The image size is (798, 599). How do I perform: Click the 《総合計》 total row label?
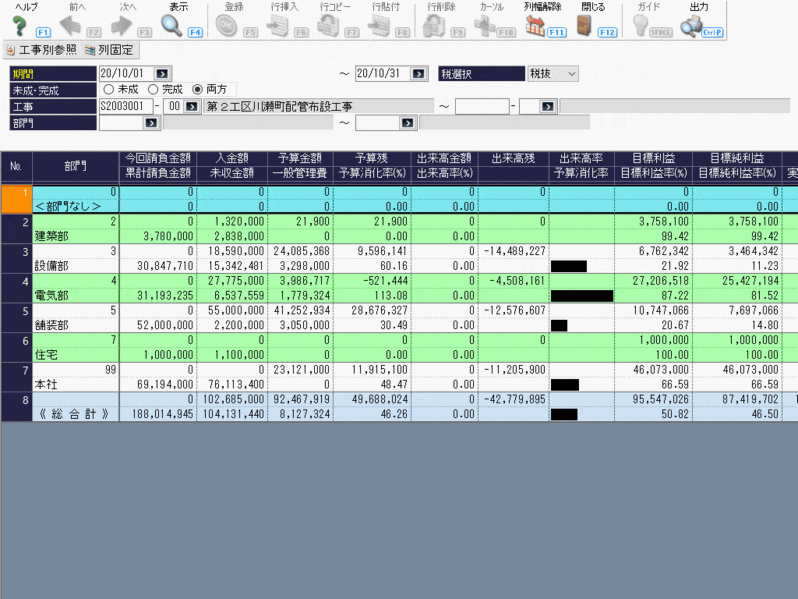tap(74, 414)
